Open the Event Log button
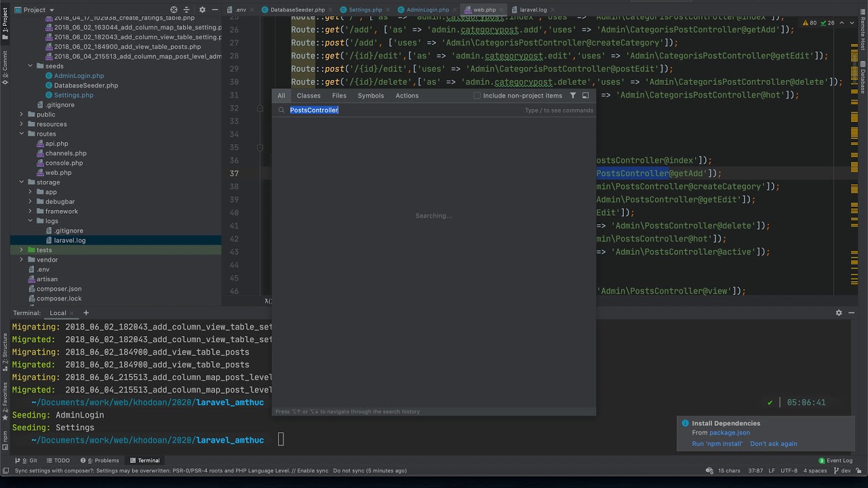 (x=835, y=460)
